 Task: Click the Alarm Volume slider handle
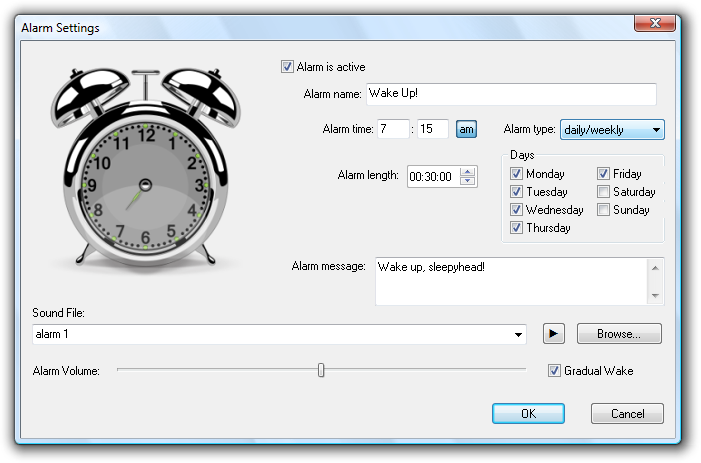click(x=321, y=370)
